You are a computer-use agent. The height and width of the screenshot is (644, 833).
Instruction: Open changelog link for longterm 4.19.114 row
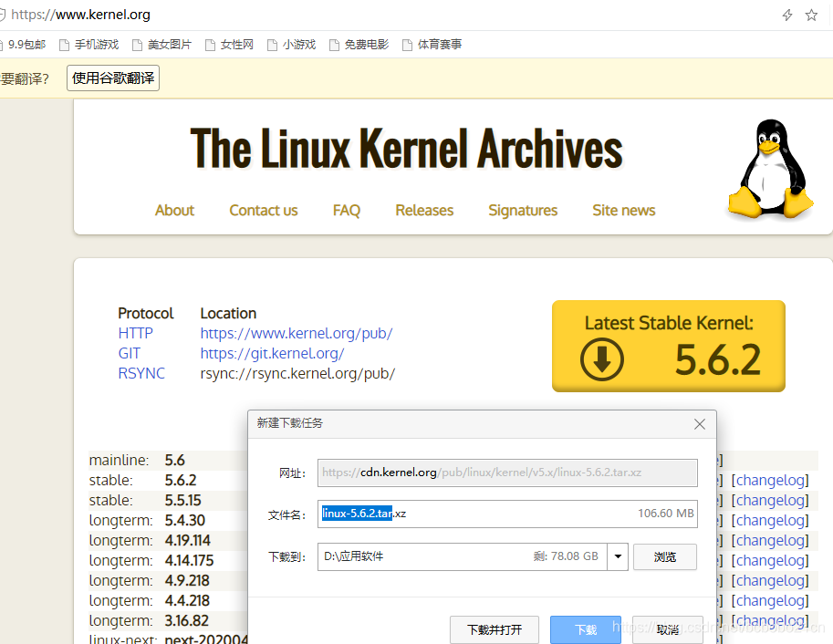click(x=770, y=540)
